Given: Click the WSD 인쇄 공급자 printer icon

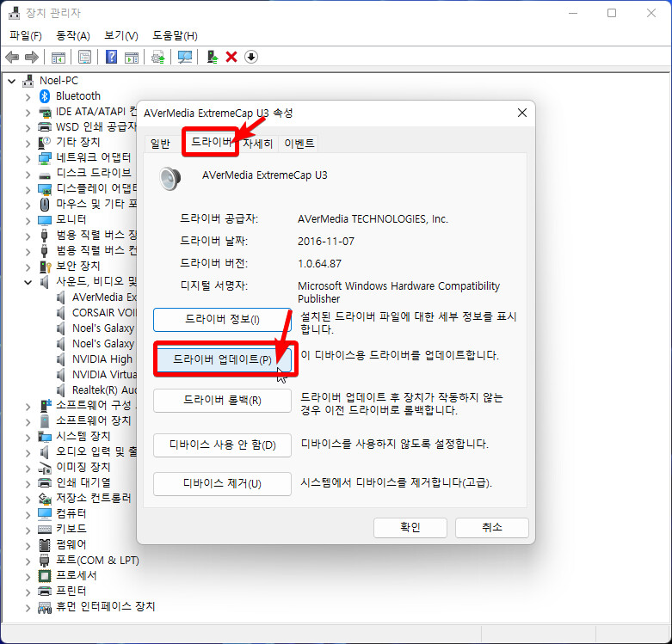Looking at the screenshot, I should click(45, 126).
